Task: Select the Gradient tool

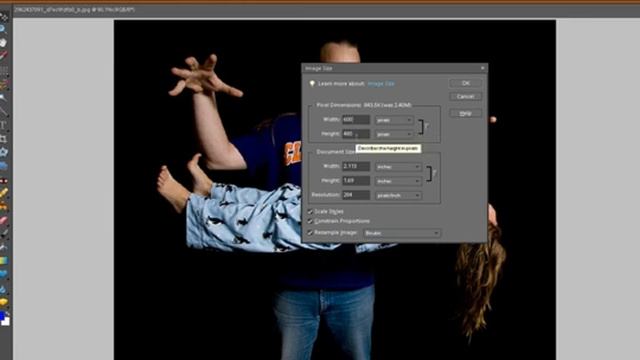Action: click(x=3, y=260)
